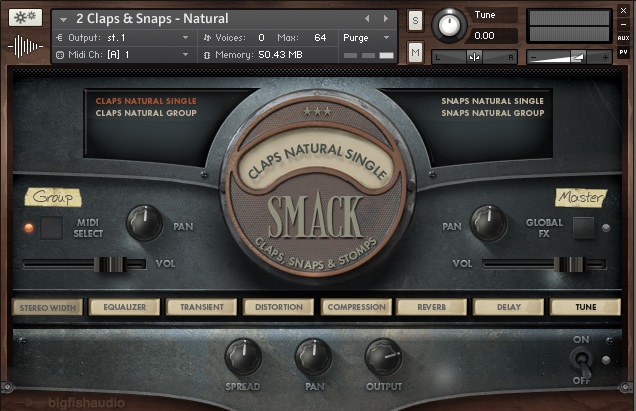This screenshot has height=411, width=636.
Task: Open the Delay tab
Action: tap(509, 307)
